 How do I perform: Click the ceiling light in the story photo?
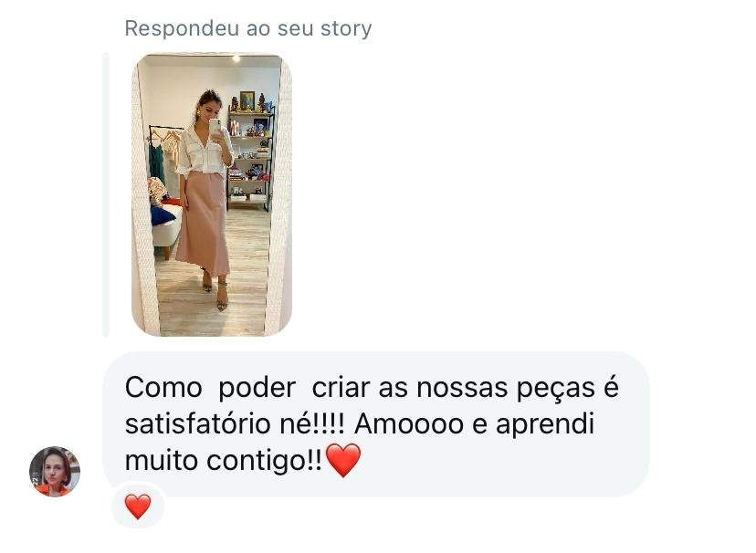tap(236, 58)
